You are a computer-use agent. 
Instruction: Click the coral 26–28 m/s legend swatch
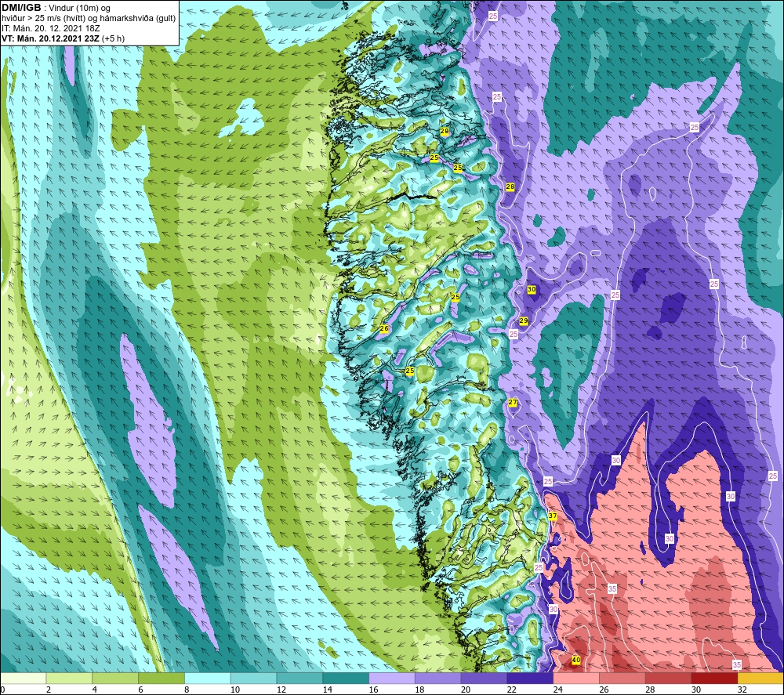622,678
